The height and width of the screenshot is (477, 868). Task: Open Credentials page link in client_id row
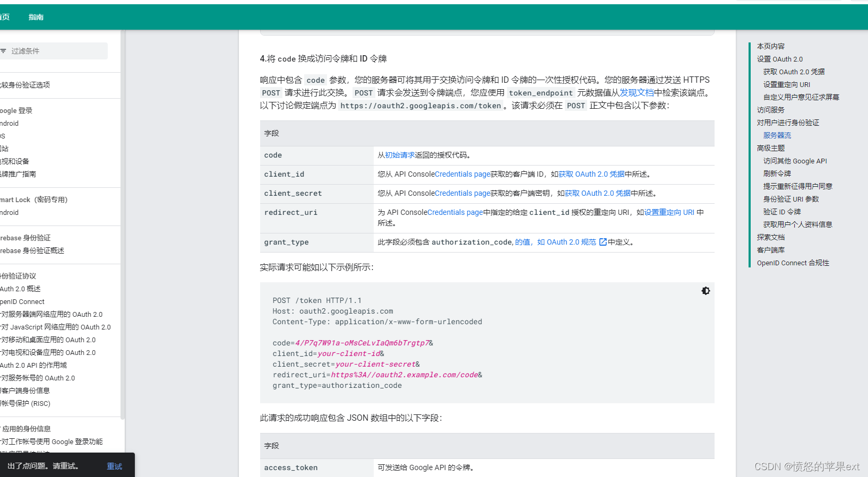(462, 174)
